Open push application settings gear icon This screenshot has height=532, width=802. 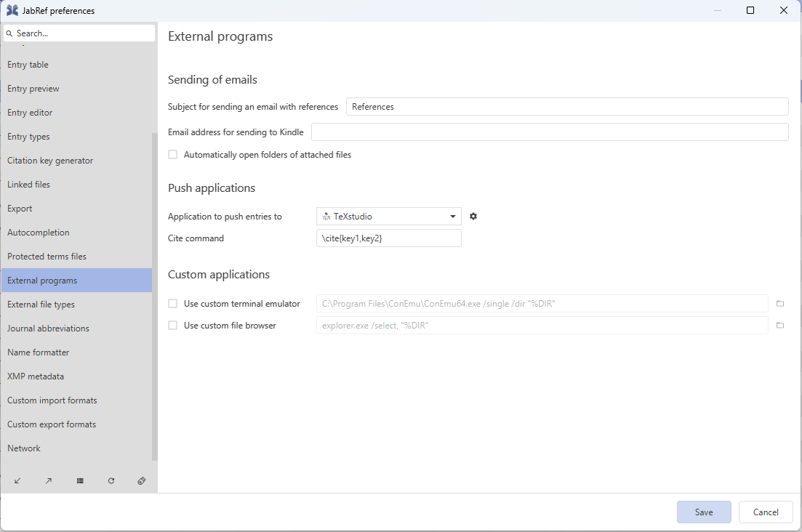click(473, 217)
